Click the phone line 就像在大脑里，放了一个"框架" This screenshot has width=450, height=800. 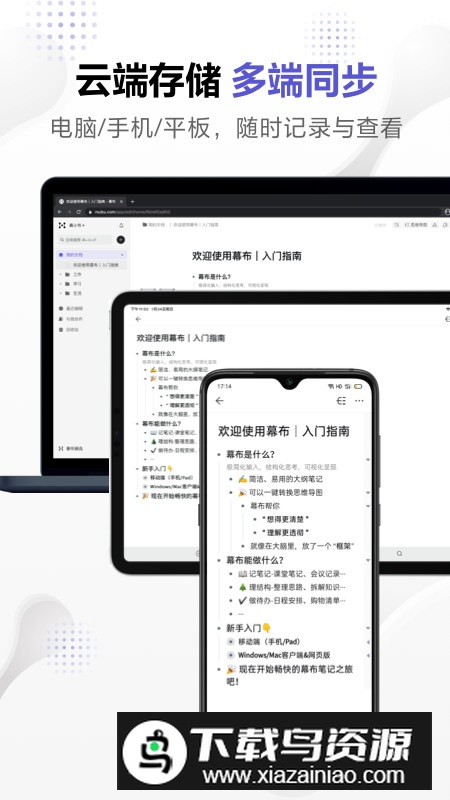303,546
